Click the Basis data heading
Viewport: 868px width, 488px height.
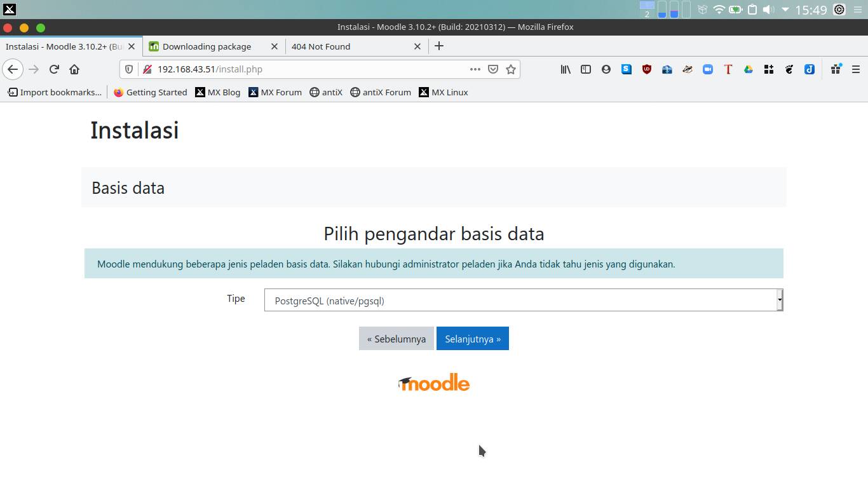[128, 188]
